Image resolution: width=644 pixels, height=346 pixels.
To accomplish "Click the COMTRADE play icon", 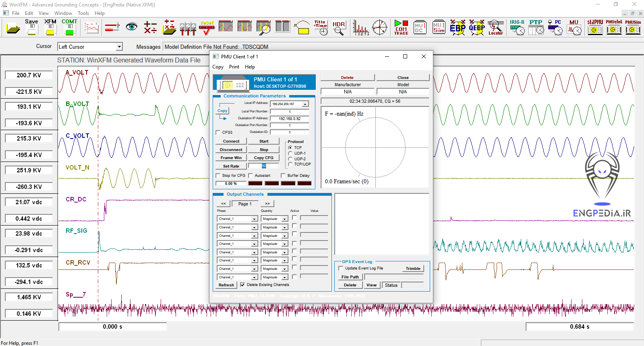I will (x=401, y=27).
